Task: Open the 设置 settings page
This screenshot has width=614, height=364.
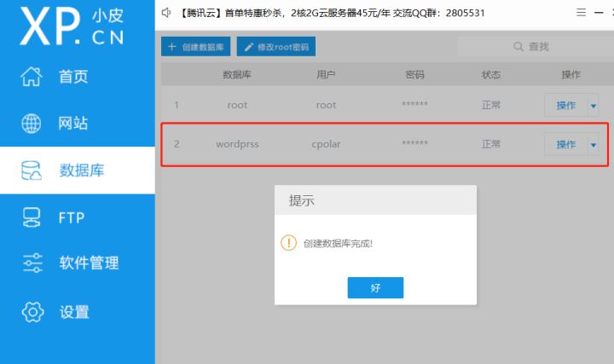Action: point(74,312)
